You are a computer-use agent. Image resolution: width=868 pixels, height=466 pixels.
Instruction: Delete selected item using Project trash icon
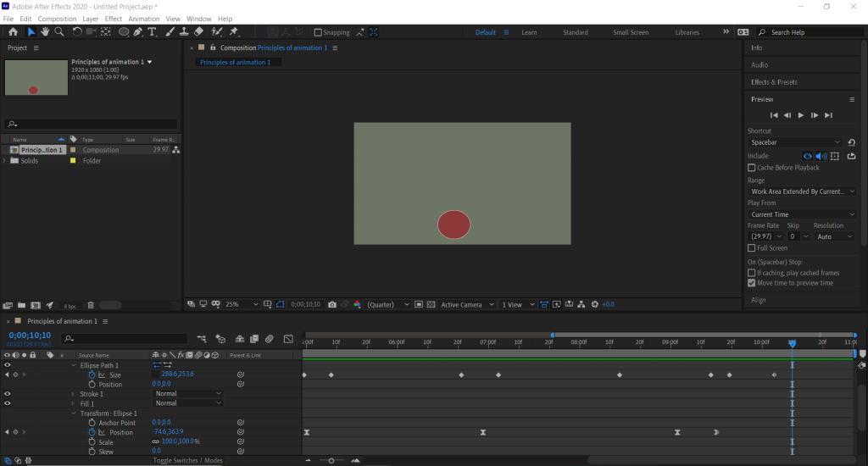click(91, 305)
